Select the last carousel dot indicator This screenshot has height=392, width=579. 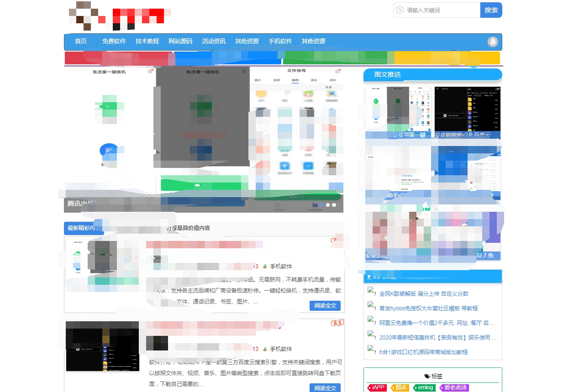334,205
